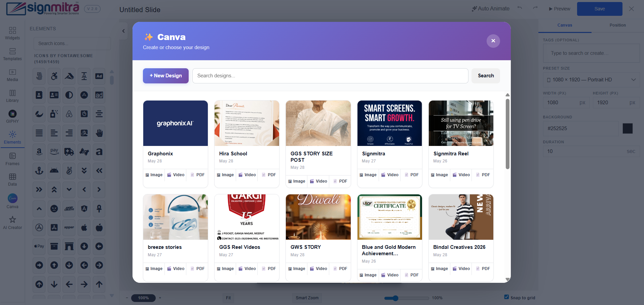Select the align-justify icon in Elements panel
Viewport: 644px width, 305px height.
[39, 133]
